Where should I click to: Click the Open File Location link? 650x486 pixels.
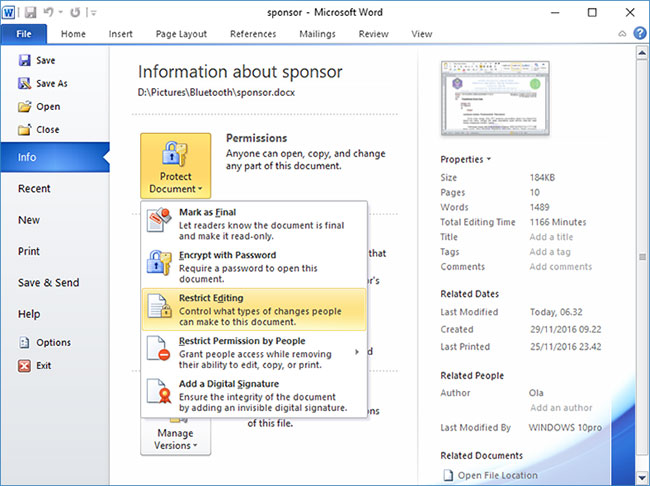(497, 475)
